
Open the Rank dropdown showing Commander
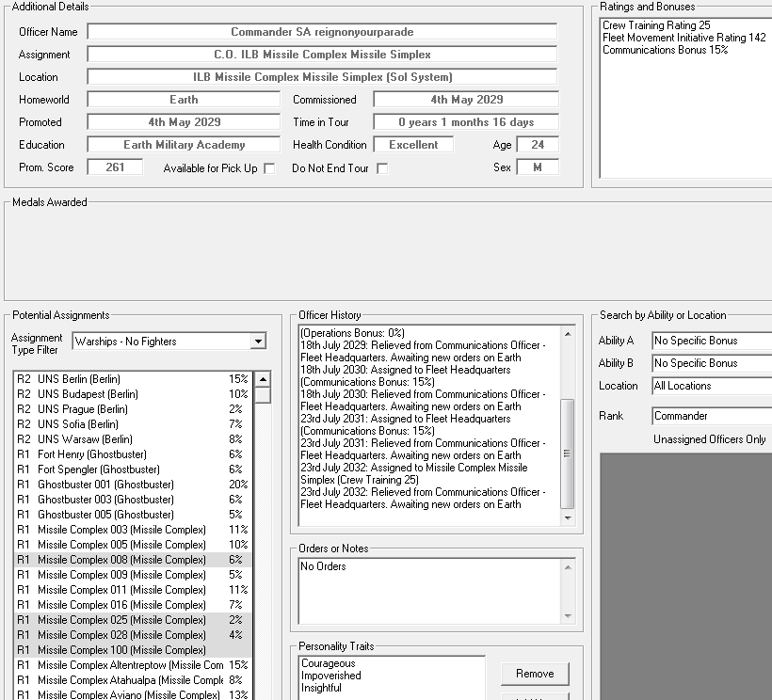[712, 416]
